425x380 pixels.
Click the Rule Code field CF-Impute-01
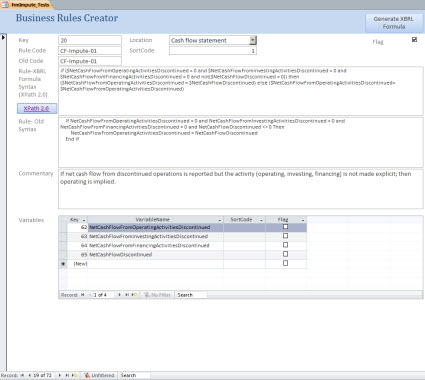(x=90, y=51)
